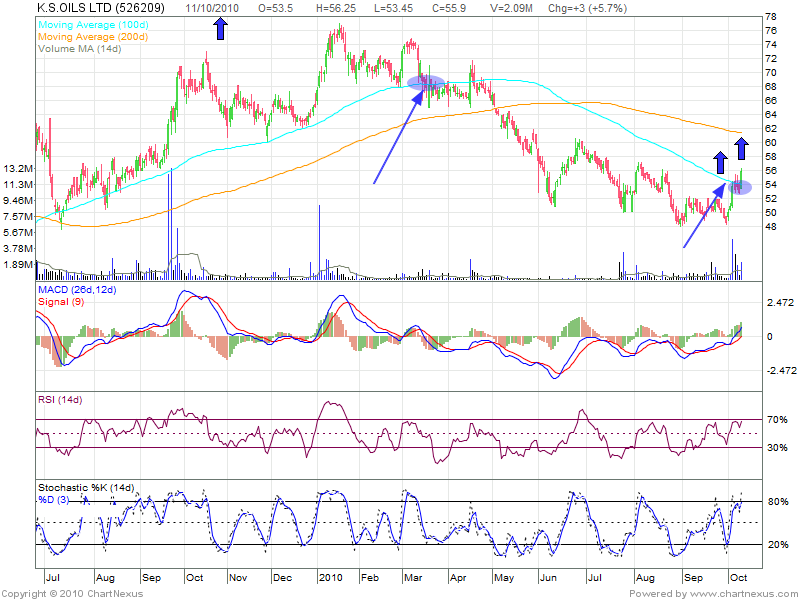This screenshot has width=800, height=600.
Task: Click the Stochastic %K (14d) label
Action: [x=84, y=487]
